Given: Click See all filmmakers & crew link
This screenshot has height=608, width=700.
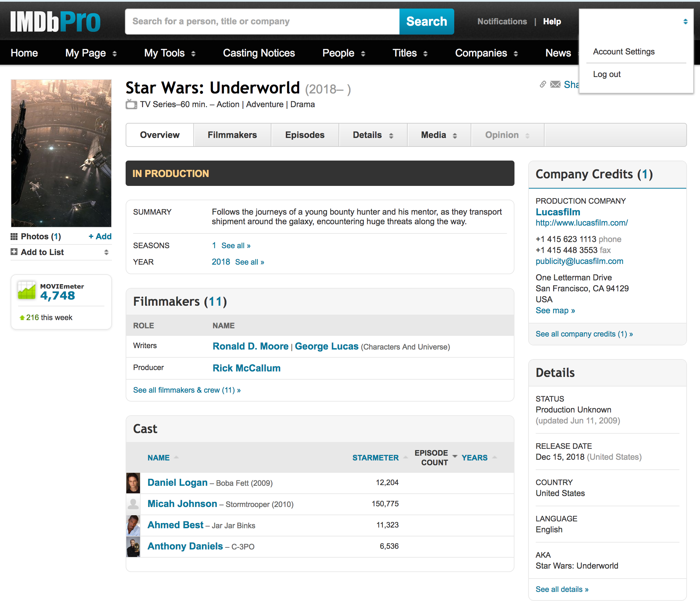Looking at the screenshot, I should coord(187,390).
